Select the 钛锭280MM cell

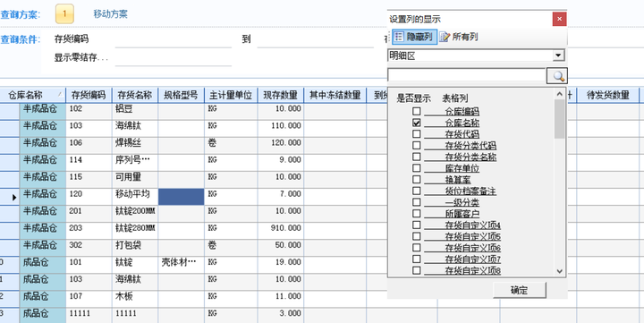pos(135,231)
